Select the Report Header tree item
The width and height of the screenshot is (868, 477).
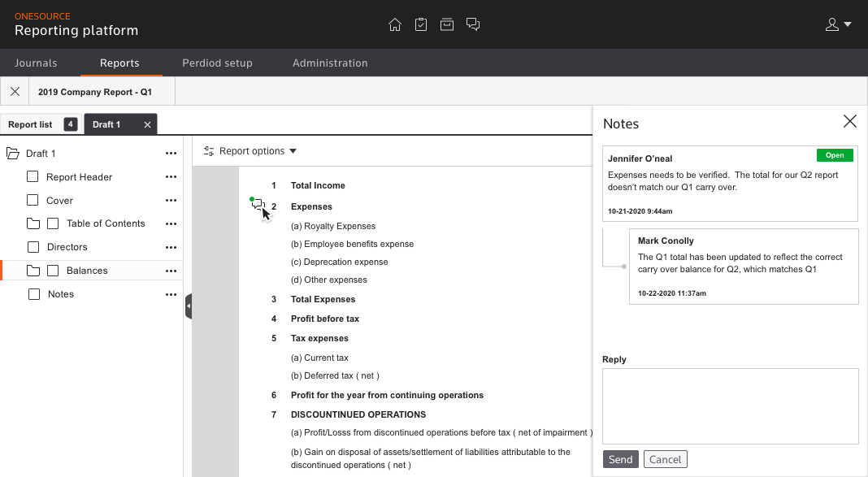(79, 177)
